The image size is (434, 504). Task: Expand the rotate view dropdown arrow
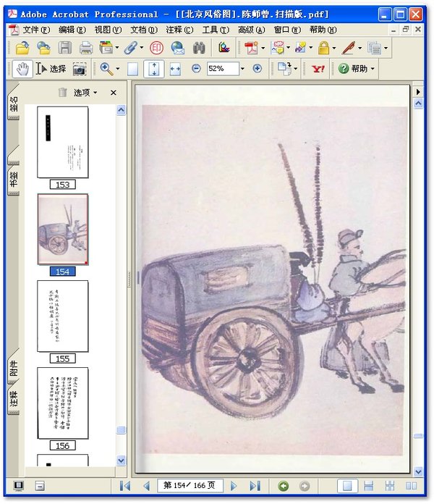tap(295, 69)
